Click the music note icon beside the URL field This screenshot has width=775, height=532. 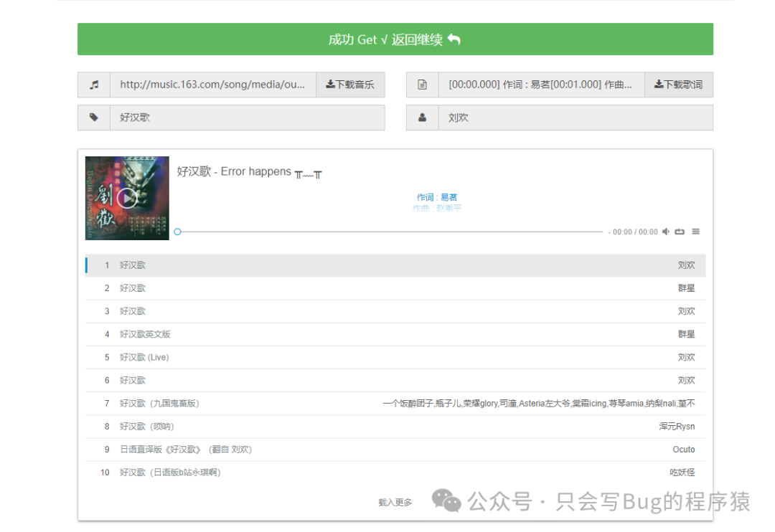(x=94, y=85)
